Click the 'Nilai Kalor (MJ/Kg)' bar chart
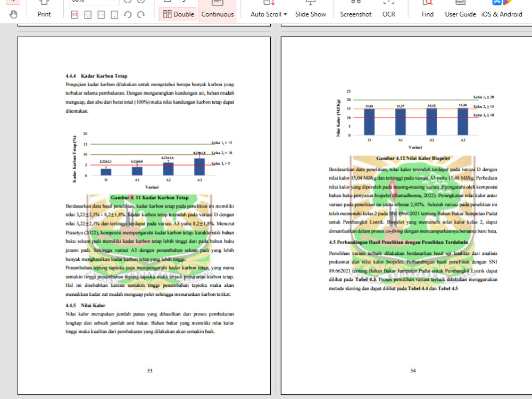532x399 pixels. pos(414,119)
